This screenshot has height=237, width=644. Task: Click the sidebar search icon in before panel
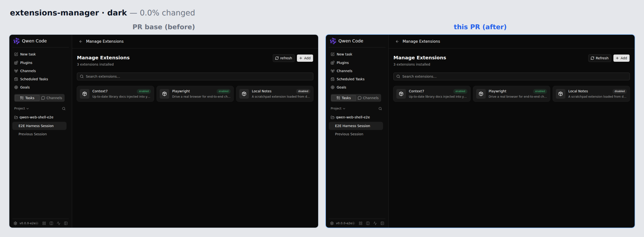click(64, 109)
